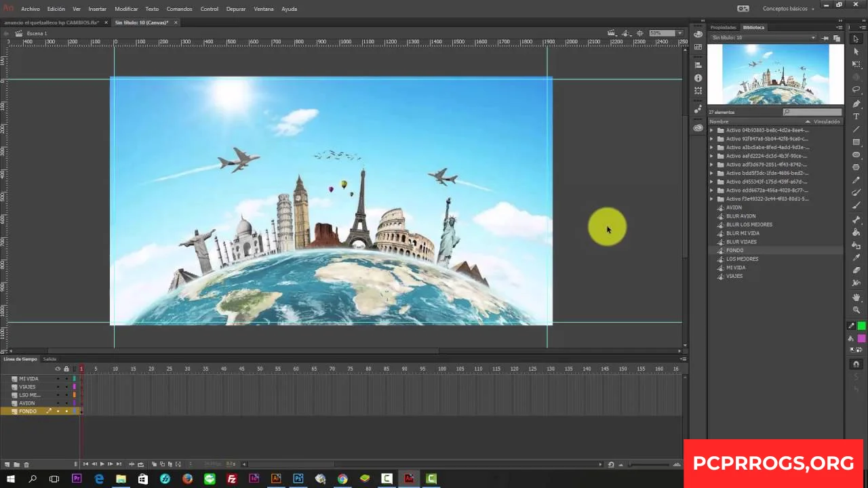Select the Lasso tool
The image size is (868, 488).
[856, 89]
